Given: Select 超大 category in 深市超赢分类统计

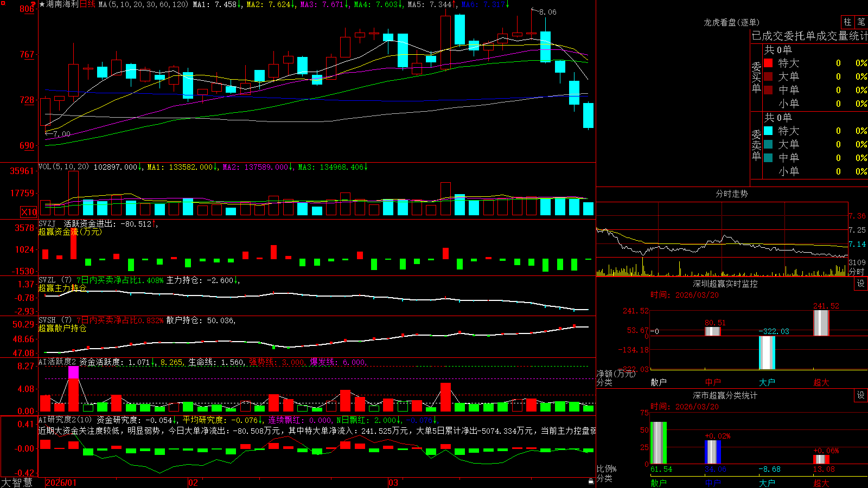Looking at the screenshot, I should (821, 483).
